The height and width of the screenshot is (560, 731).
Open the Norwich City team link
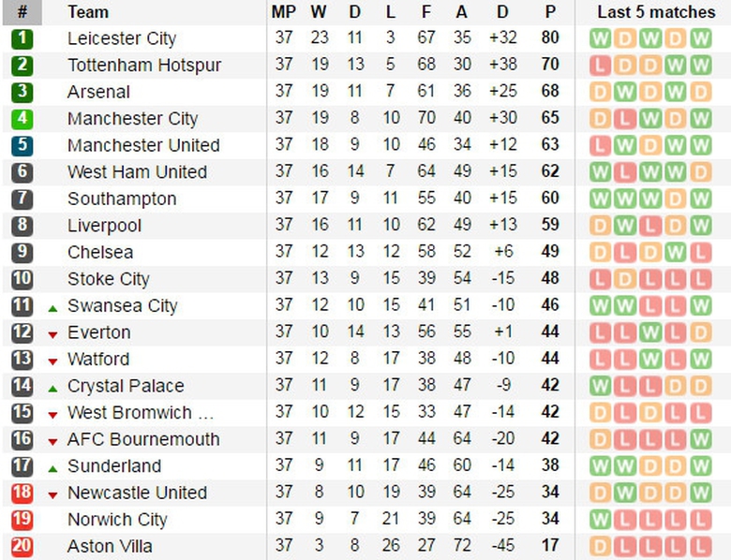(x=117, y=520)
